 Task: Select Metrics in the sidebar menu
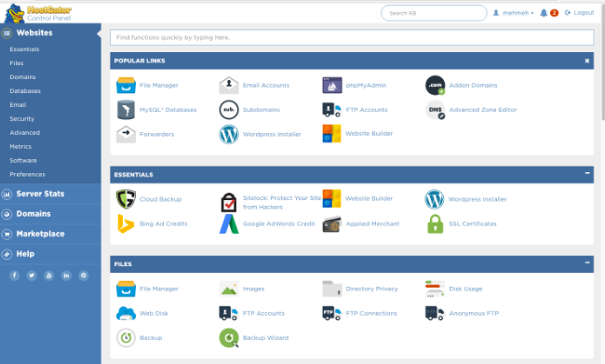[20, 147]
